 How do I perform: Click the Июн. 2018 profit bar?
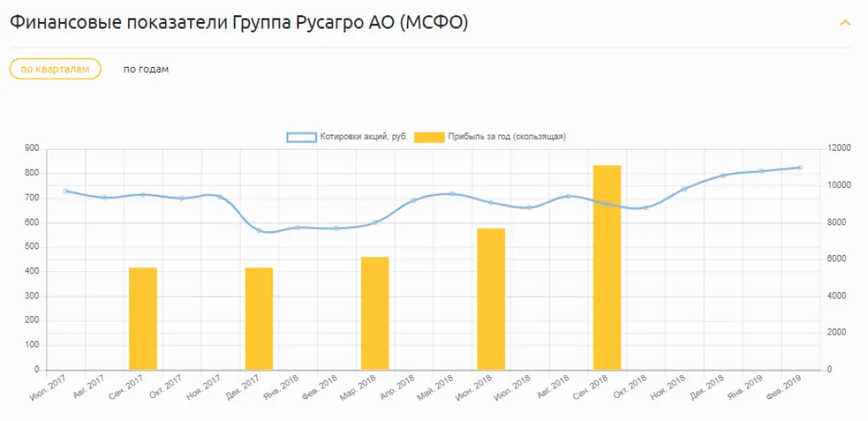click(x=491, y=299)
